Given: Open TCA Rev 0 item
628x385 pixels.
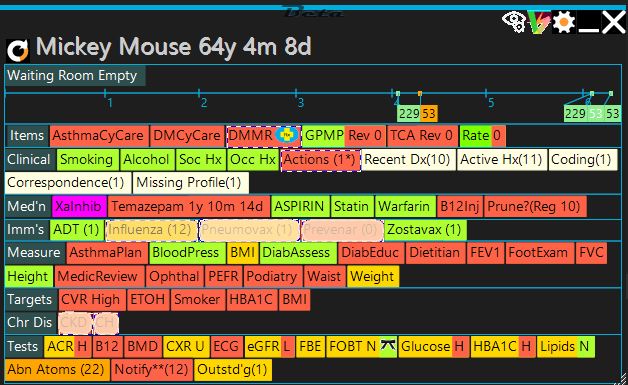Looking at the screenshot, I should [x=422, y=136].
